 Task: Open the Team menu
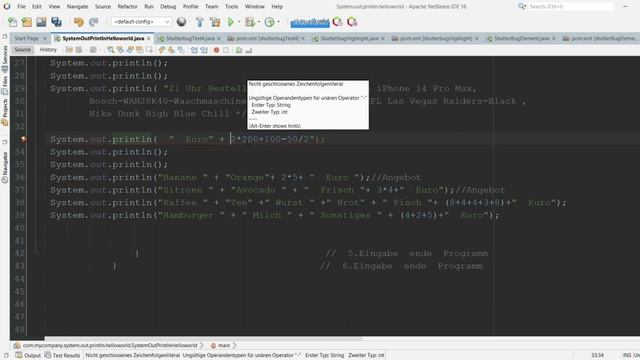[x=211, y=7]
